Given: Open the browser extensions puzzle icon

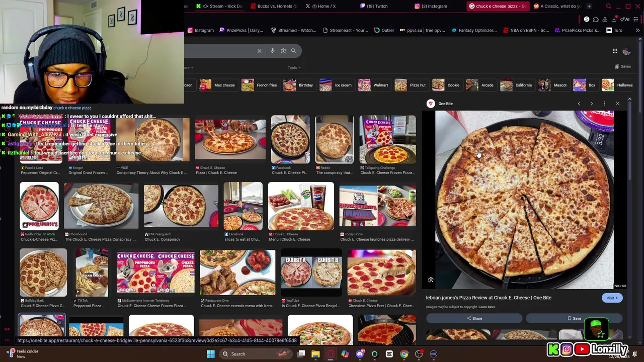Looking at the screenshot, I should click(596, 19).
